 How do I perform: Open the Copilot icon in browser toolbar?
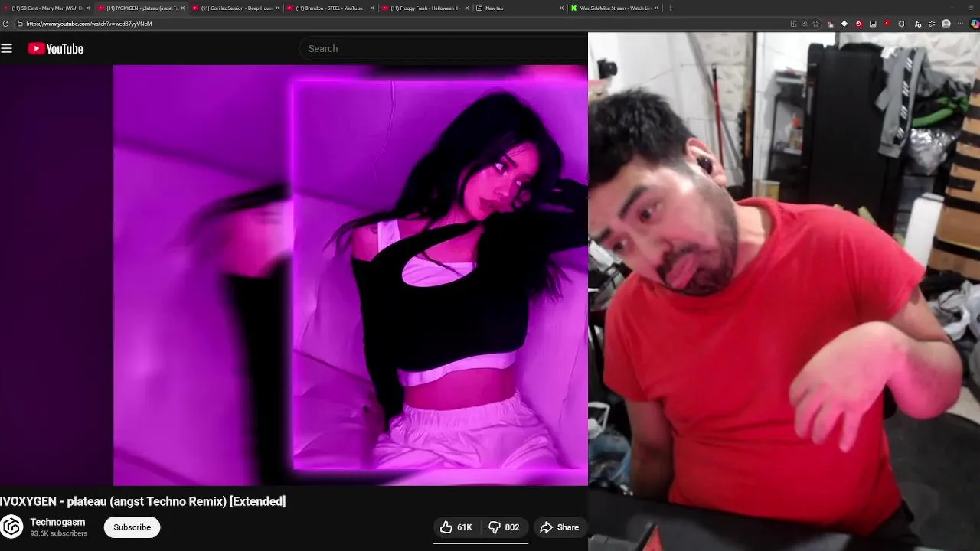[x=975, y=24]
